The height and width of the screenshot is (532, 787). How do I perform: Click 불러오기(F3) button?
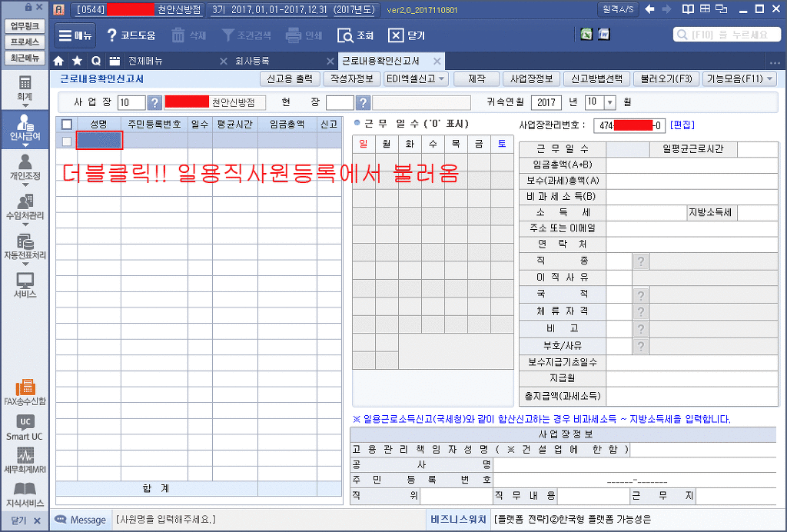[x=666, y=78]
